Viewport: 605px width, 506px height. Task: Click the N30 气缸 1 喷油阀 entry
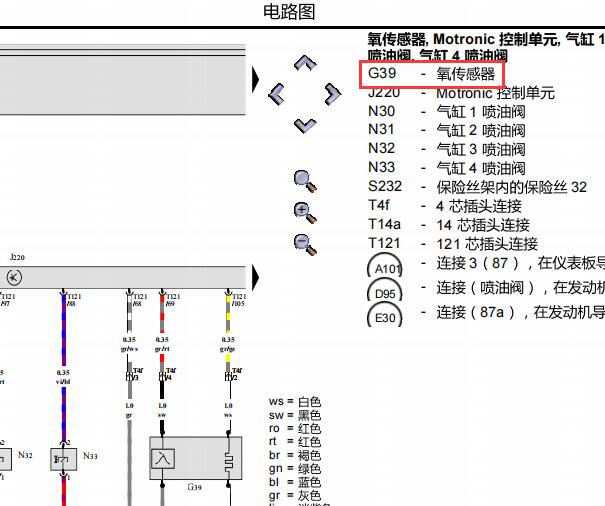[x=446, y=112]
